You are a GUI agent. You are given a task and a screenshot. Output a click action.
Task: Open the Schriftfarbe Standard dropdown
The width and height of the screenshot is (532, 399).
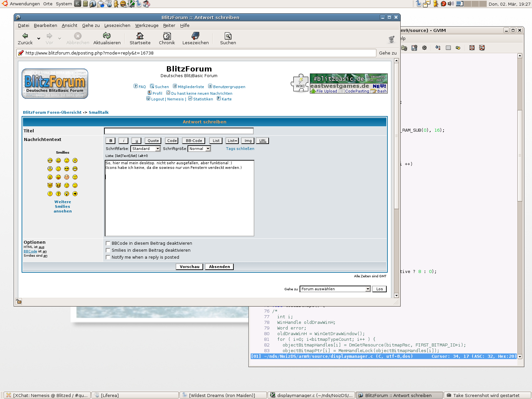coord(146,149)
